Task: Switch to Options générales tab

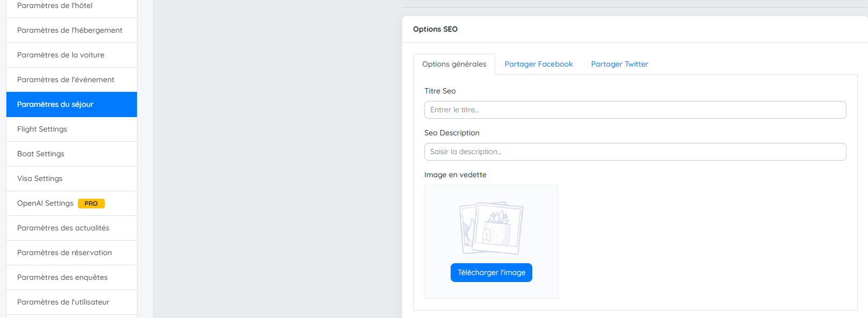Action: [x=454, y=64]
